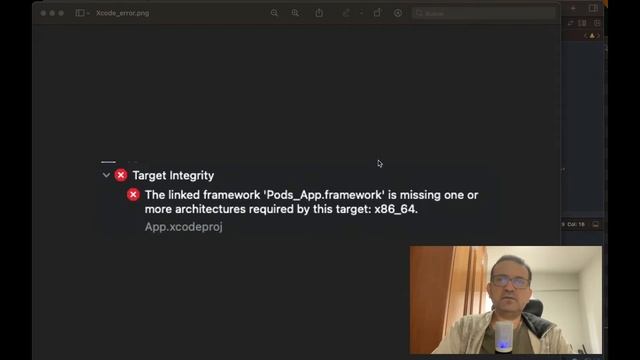Toggle the debug area icon beside 'Col: 18'
Image resolution: width=640 pixels, height=360 pixels.
tap(596, 224)
